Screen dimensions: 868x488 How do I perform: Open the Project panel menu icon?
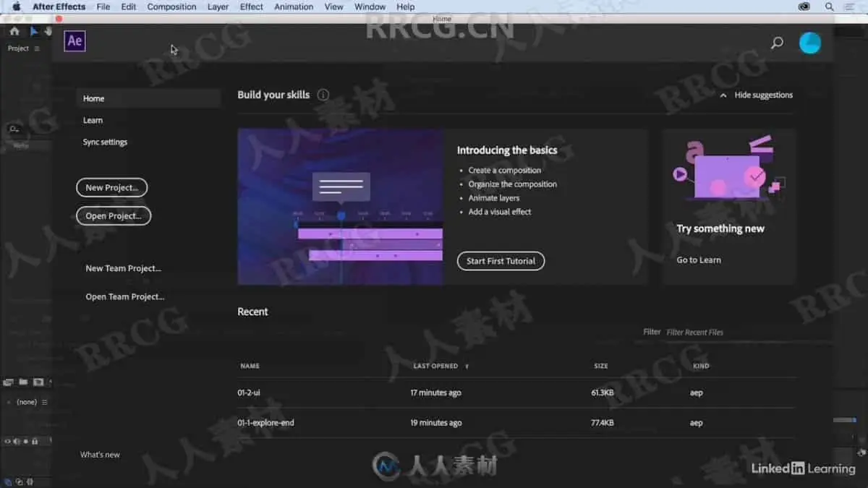click(37, 48)
